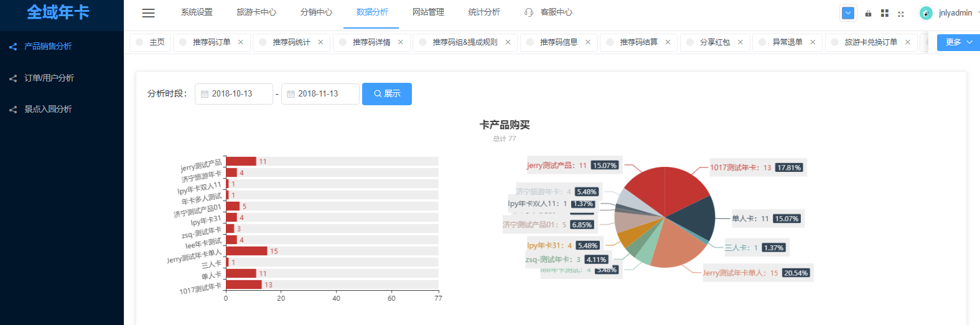Switch to the 推荐码组&提成规则 tab
The height and width of the screenshot is (325, 980).
[465, 42]
